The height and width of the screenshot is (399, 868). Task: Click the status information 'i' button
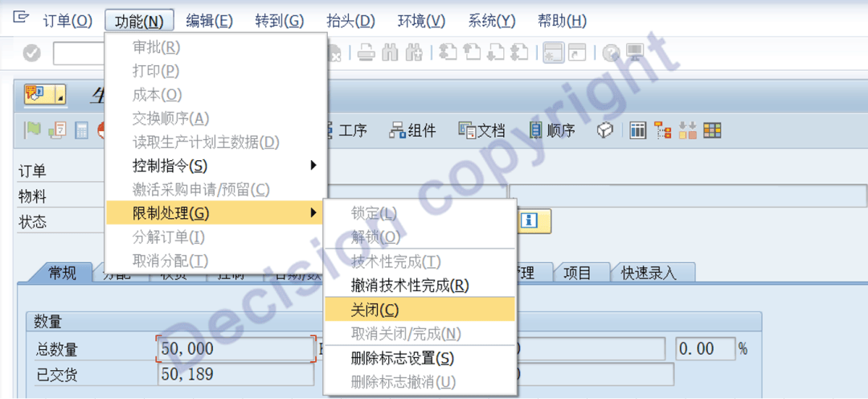[528, 221]
